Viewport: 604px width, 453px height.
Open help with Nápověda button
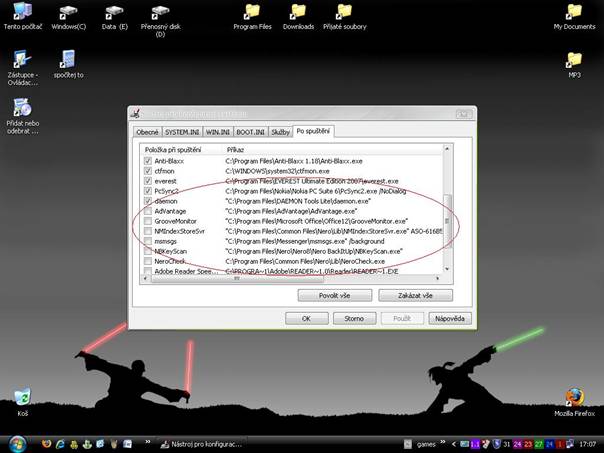[x=450, y=319]
